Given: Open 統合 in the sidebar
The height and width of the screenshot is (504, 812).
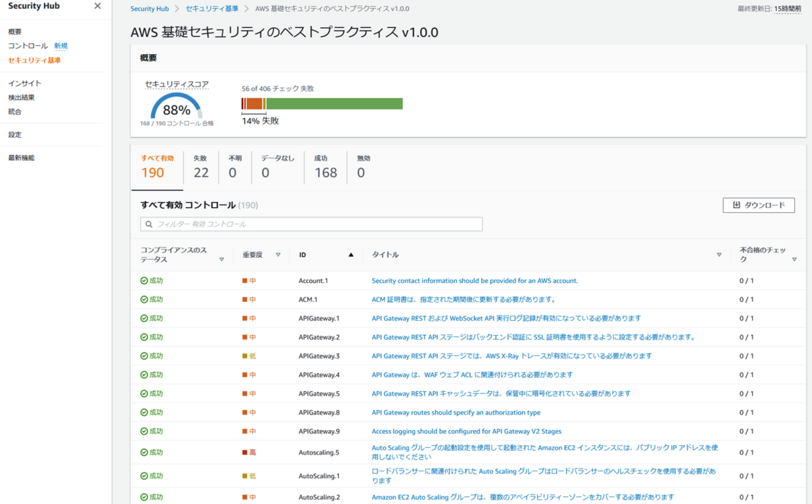Looking at the screenshot, I should point(15,112).
